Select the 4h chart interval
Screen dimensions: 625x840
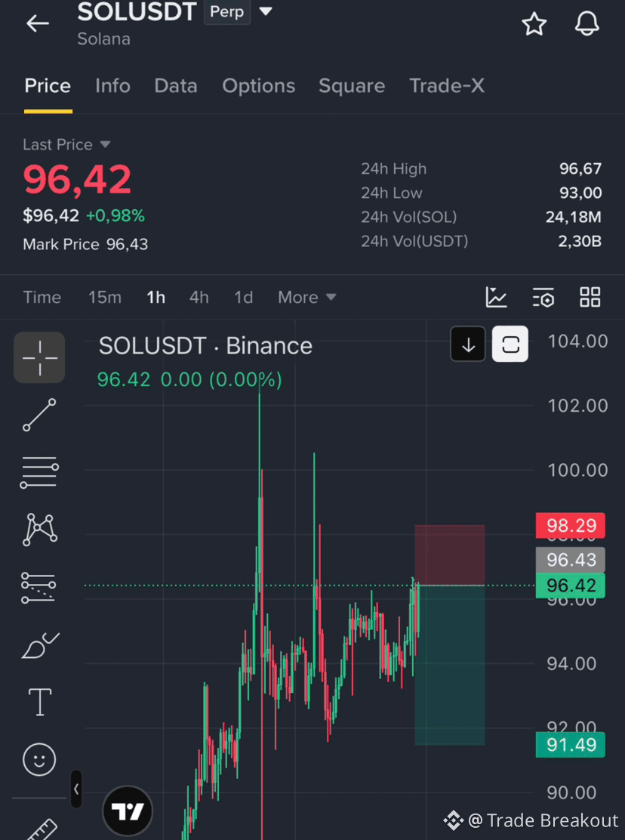pyautogui.click(x=199, y=298)
